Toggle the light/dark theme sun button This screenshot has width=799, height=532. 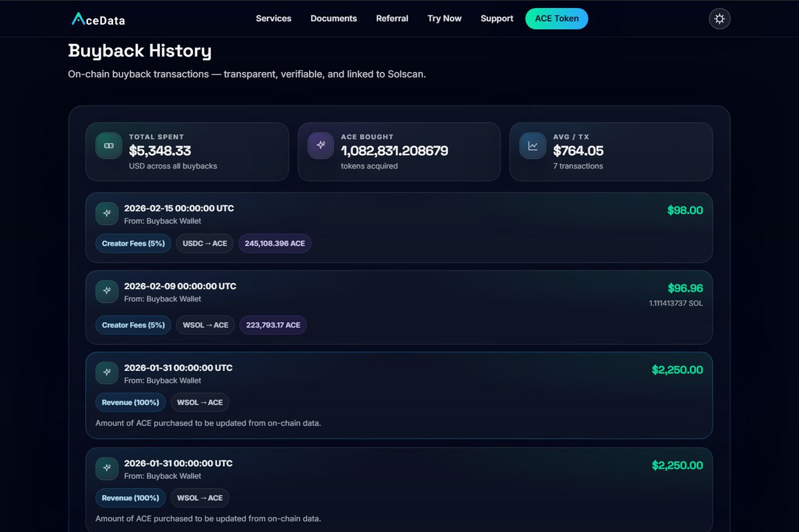pyautogui.click(x=720, y=19)
